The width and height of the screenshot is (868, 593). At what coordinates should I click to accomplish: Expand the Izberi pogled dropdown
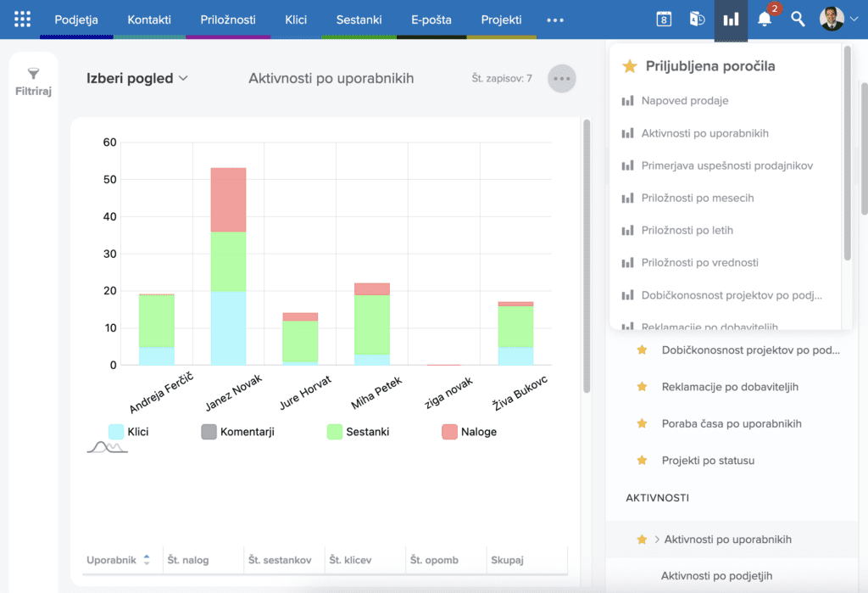(137, 78)
